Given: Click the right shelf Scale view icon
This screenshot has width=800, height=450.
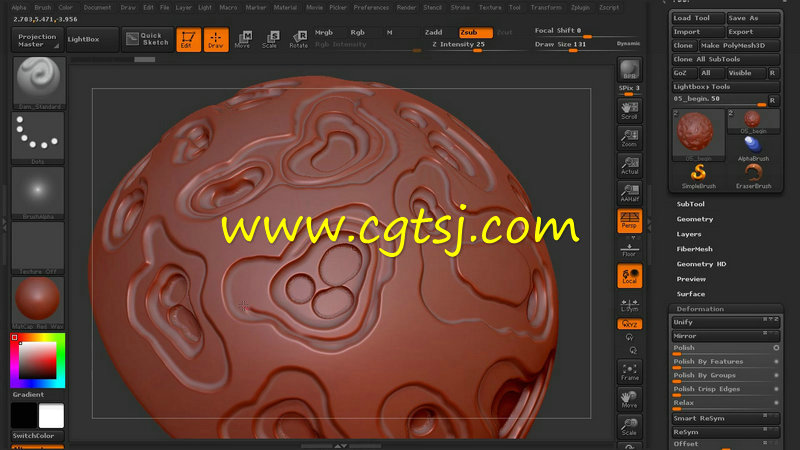Looking at the screenshot, I should pyautogui.click(x=630, y=427).
